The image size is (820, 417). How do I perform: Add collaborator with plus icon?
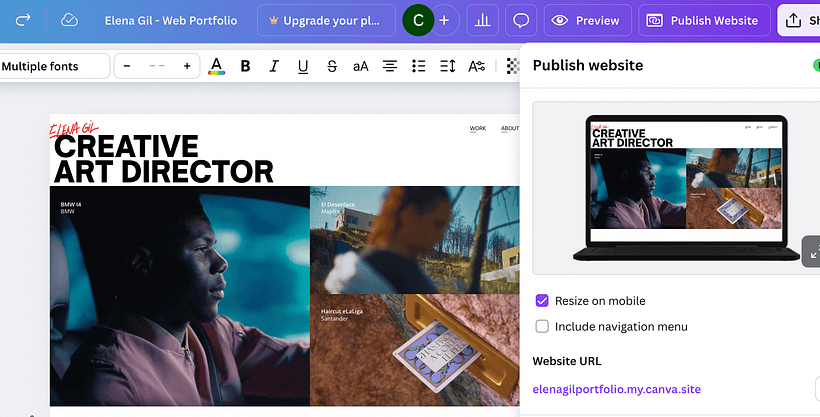click(x=445, y=20)
